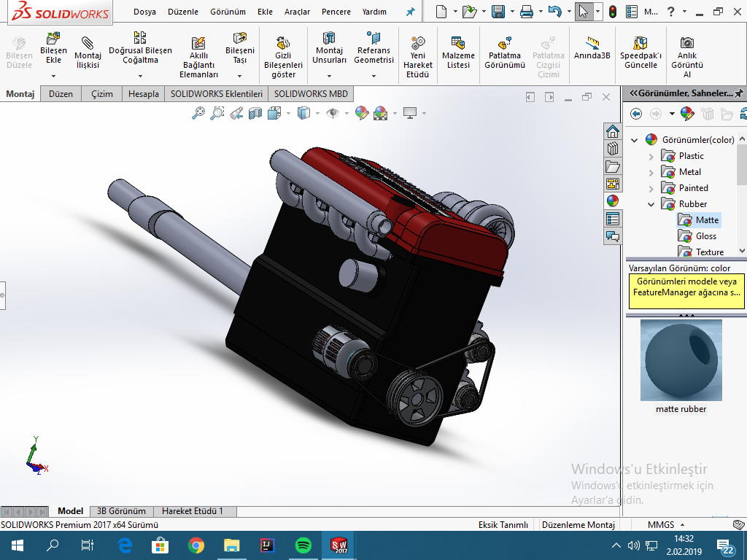Open the MMGS unit system dropdown
The width and height of the screenshot is (747, 560).
tap(666, 524)
